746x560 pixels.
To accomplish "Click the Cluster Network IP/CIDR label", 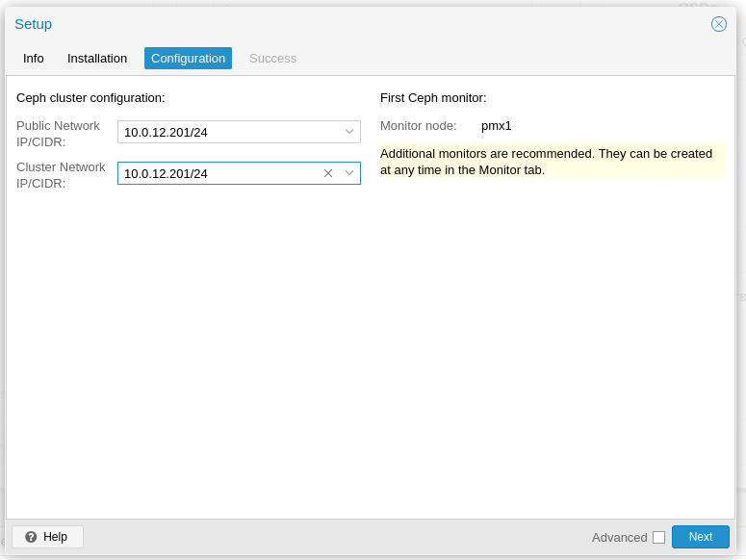I will coord(61,174).
